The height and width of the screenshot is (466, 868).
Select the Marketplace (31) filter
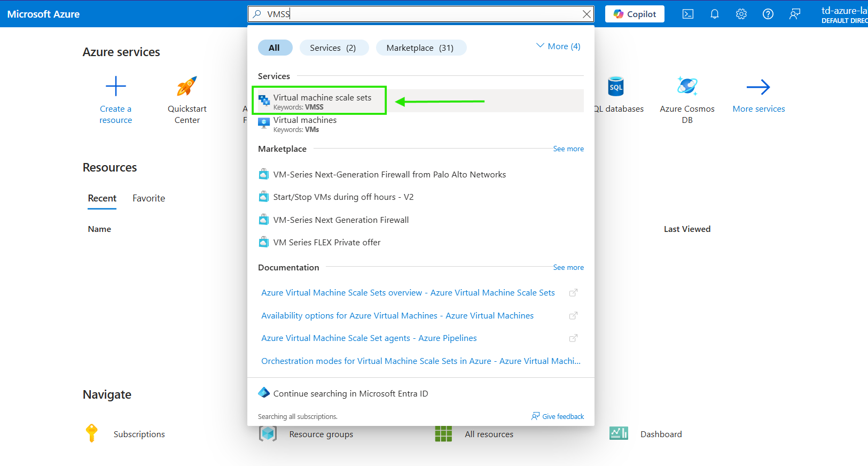point(420,48)
